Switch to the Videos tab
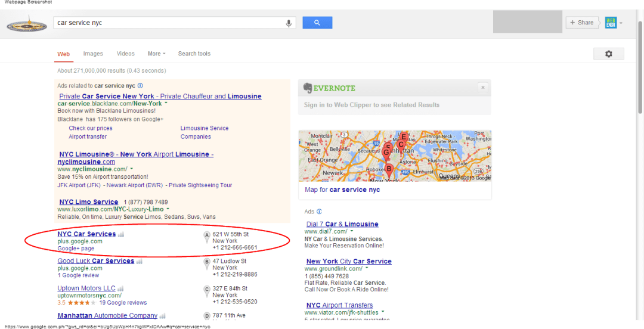 [125, 54]
